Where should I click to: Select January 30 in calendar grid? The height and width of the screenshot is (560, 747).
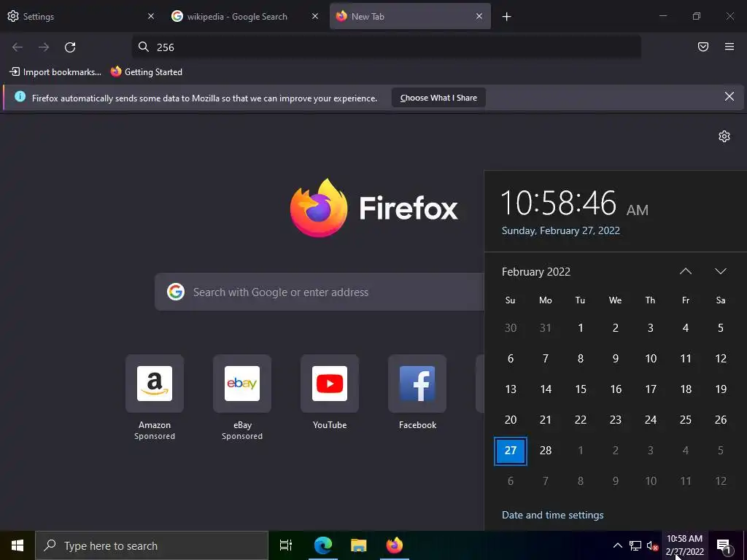click(x=510, y=327)
